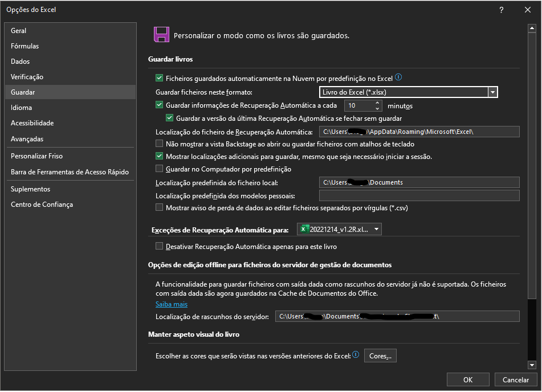Click the AutoRecover file location field
This screenshot has width=542, height=392.
pyautogui.click(x=419, y=132)
